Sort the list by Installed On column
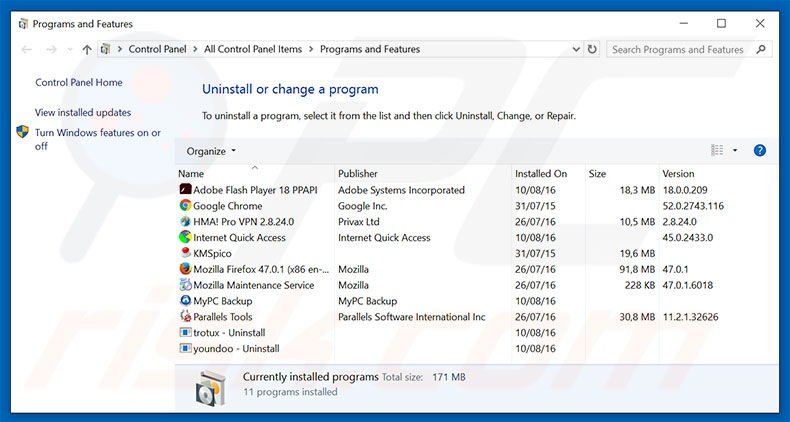The image size is (790, 422). (541, 174)
